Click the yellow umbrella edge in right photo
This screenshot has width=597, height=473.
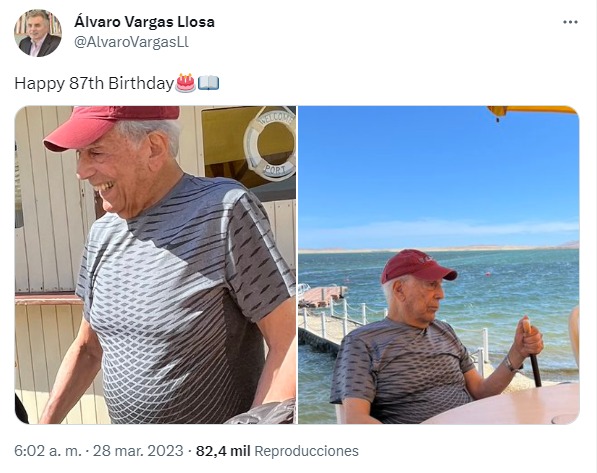[x=533, y=111]
